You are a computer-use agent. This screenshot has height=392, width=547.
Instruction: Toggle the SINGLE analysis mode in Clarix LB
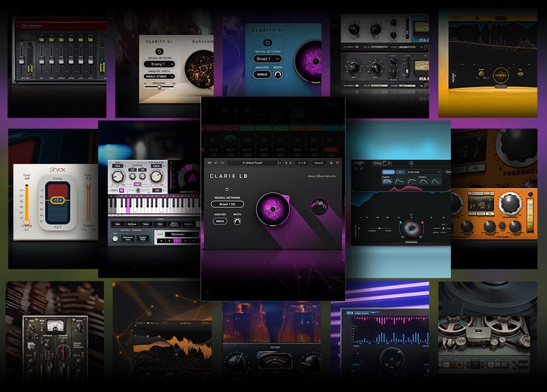220,221
